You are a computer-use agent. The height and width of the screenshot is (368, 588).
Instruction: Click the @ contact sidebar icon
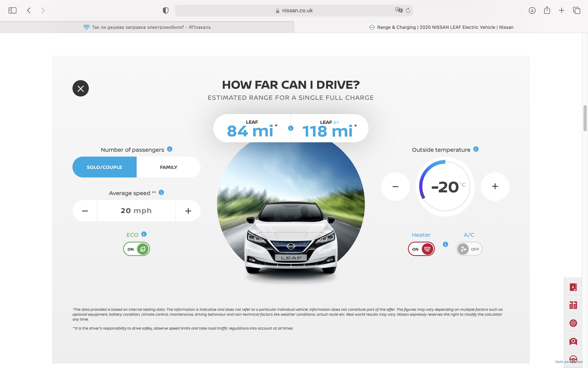click(x=573, y=323)
